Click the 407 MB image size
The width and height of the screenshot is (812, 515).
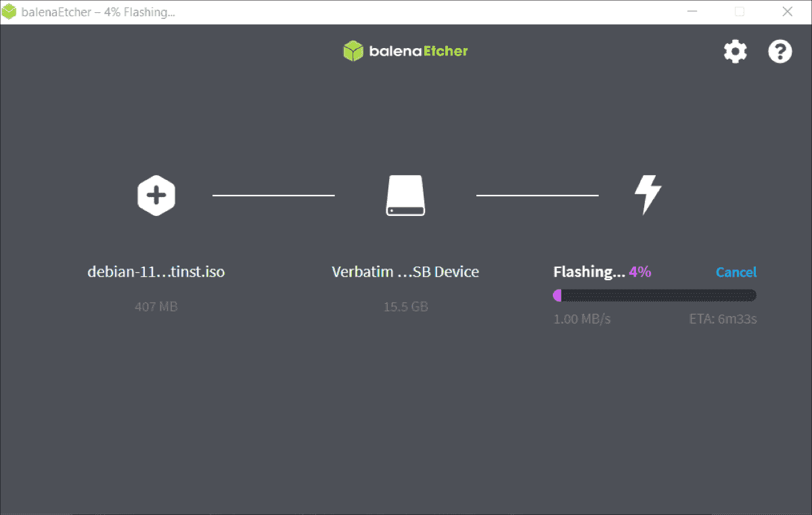click(x=156, y=307)
